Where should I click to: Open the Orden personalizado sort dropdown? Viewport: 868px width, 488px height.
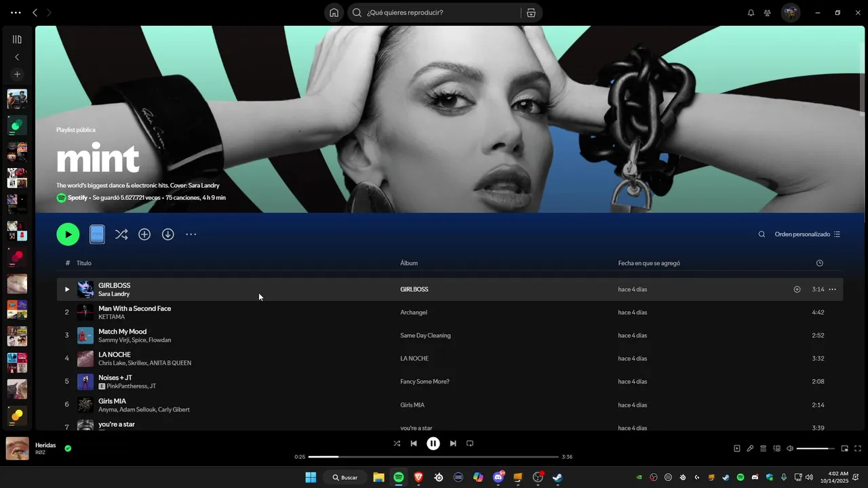[807, 235]
